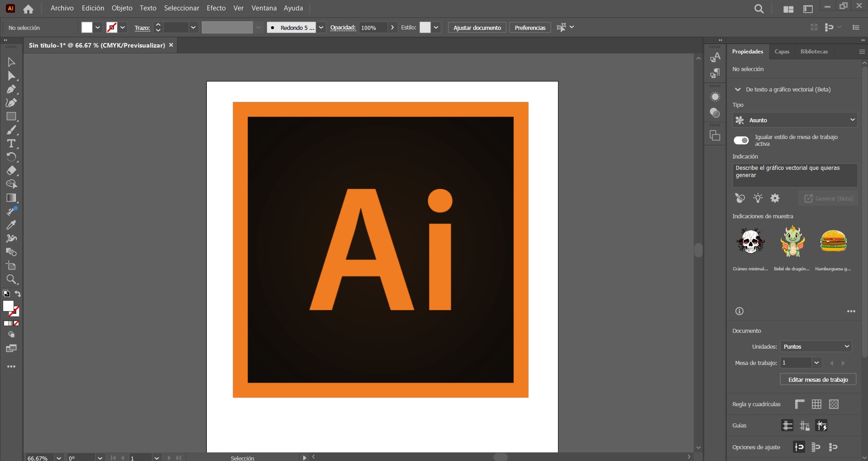Image resolution: width=868 pixels, height=461 pixels.
Task: Click the info icon in Properties panel
Action: (x=739, y=311)
